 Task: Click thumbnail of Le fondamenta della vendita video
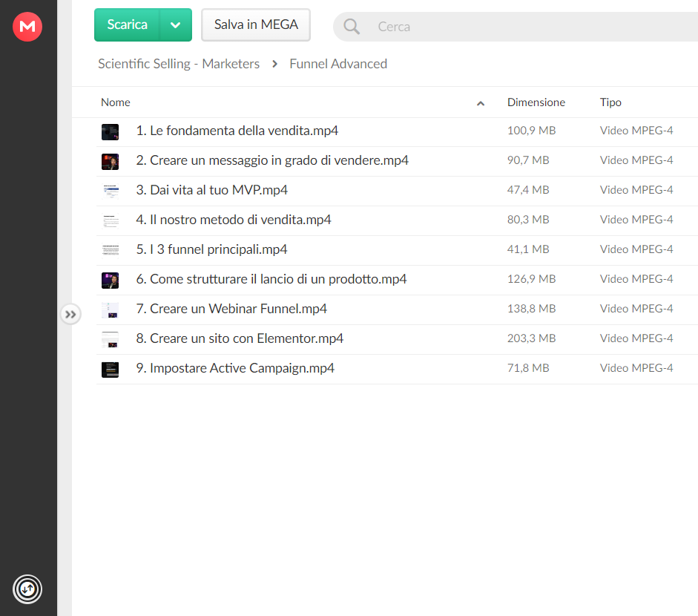pos(110,132)
